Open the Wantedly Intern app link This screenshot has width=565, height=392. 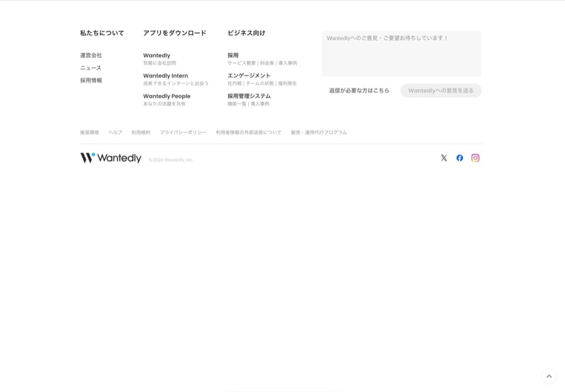tap(165, 76)
